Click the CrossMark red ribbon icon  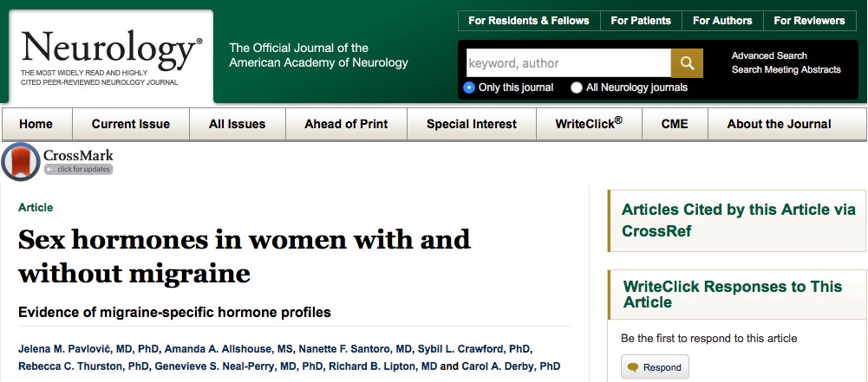[21, 161]
